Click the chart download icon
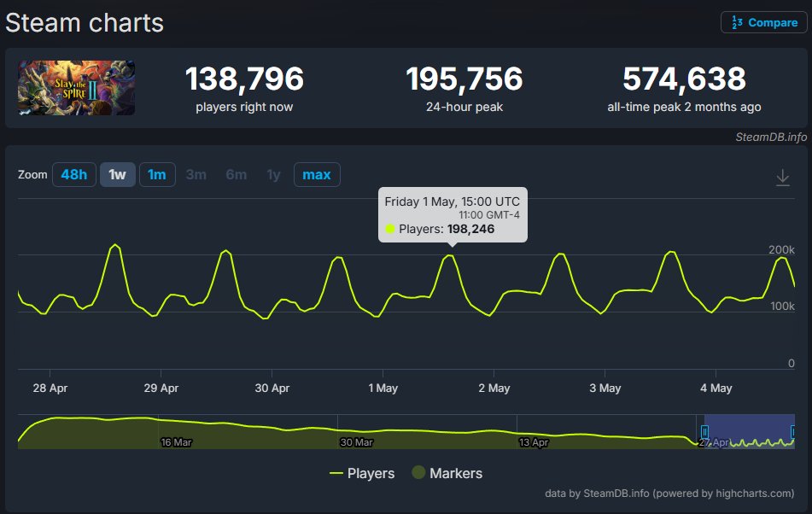The image size is (812, 514). point(782,178)
